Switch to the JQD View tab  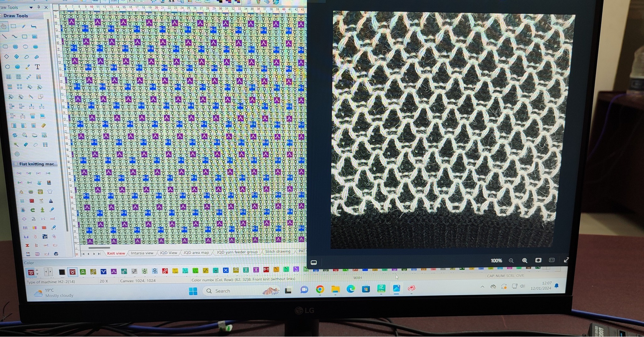[x=169, y=253]
